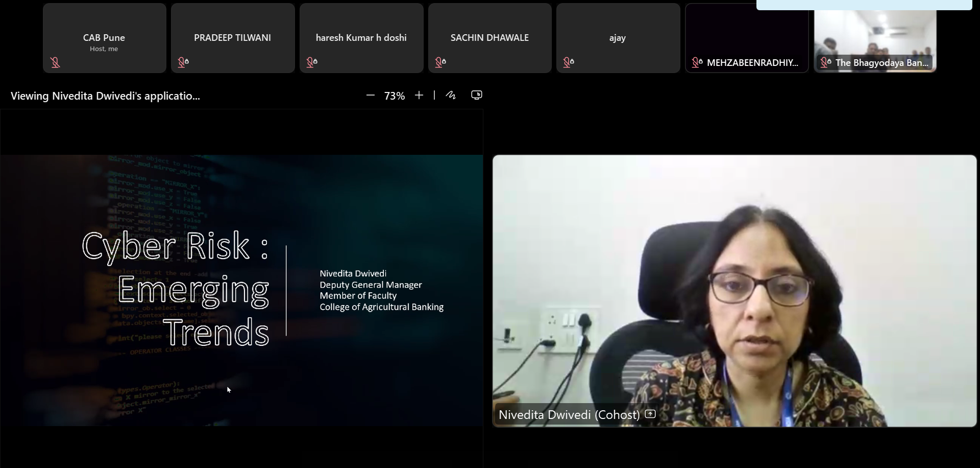Select the CAB Pune participant tile
This screenshot has width=980, height=468.
click(104, 38)
